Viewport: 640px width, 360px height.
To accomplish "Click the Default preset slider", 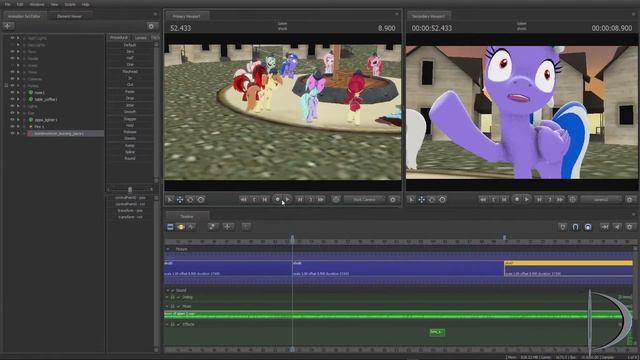I will pyautogui.click(x=130, y=45).
